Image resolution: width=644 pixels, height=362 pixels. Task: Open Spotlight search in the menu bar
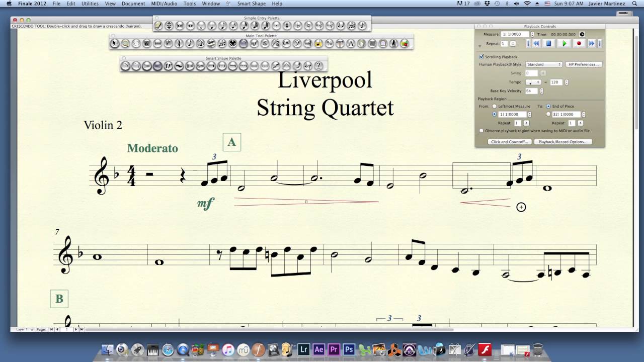point(634,4)
